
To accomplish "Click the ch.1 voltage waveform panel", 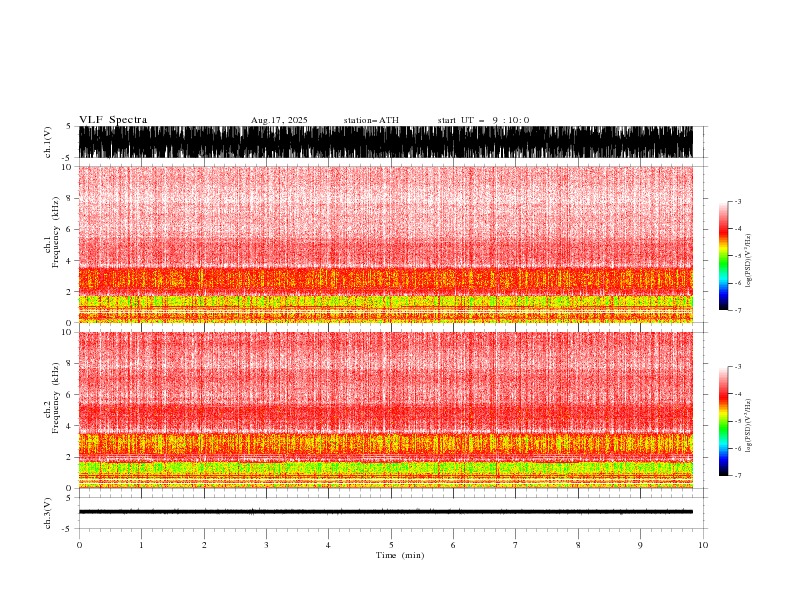I will tap(386, 142).
